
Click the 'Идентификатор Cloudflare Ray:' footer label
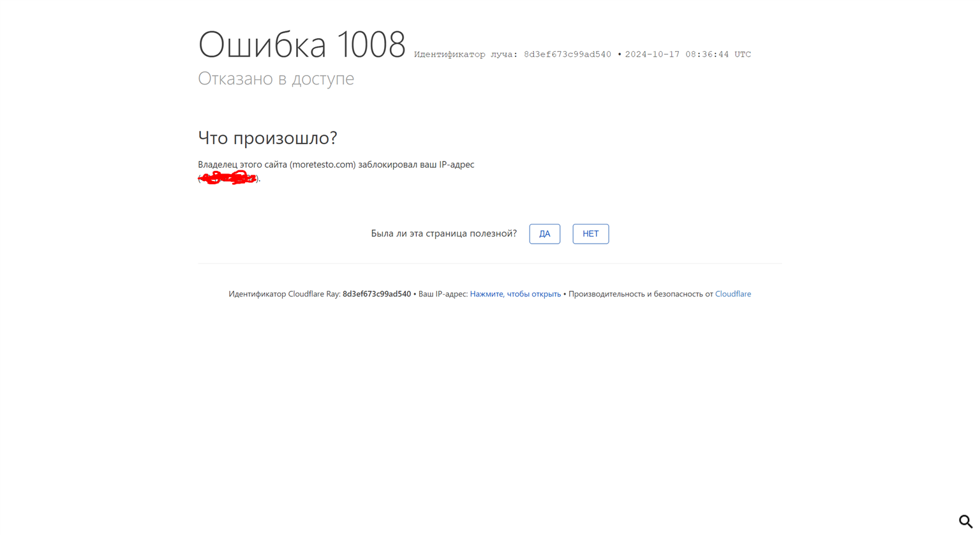click(284, 294)
